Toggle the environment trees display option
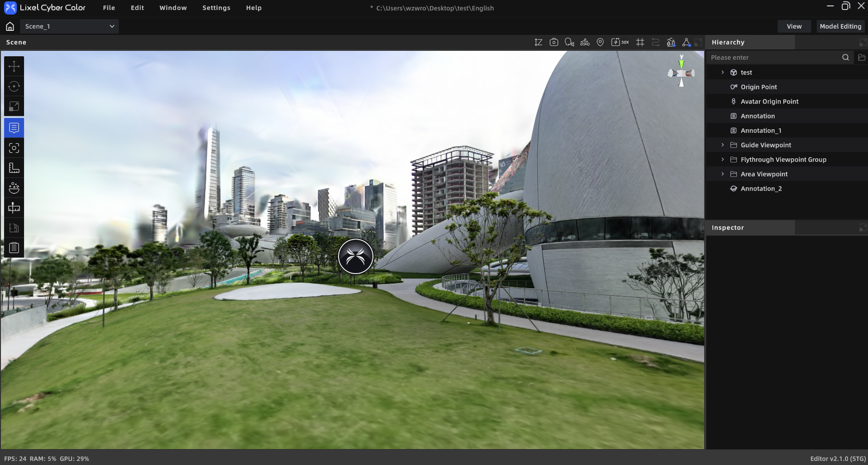Viewport: 868px width, 465px height. pos(671,42)
